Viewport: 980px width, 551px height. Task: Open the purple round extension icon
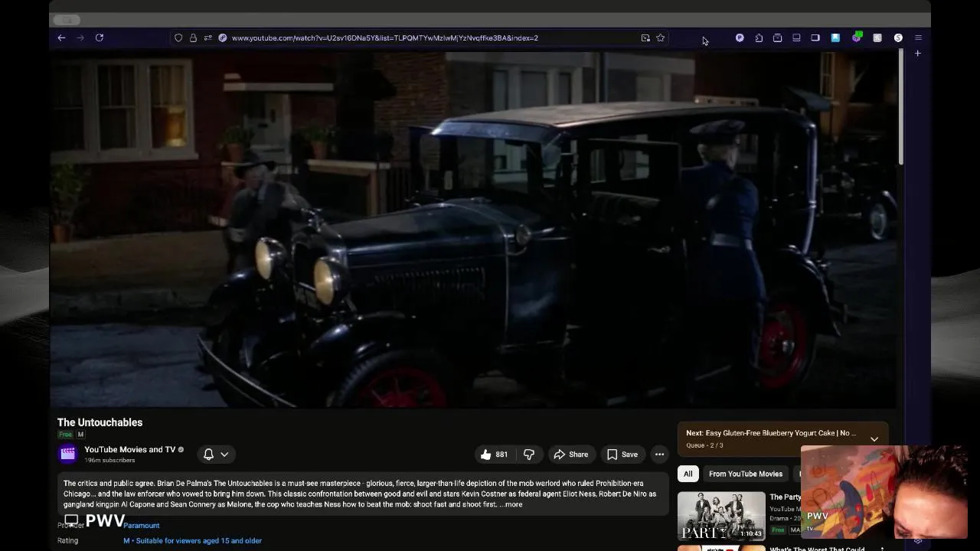[x=740, y=37]
